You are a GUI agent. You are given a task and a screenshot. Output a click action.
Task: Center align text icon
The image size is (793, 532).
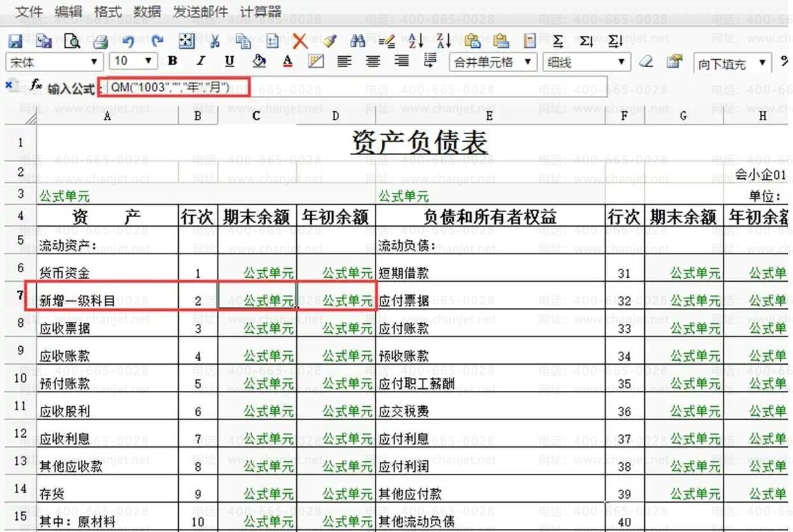(373, 61)
